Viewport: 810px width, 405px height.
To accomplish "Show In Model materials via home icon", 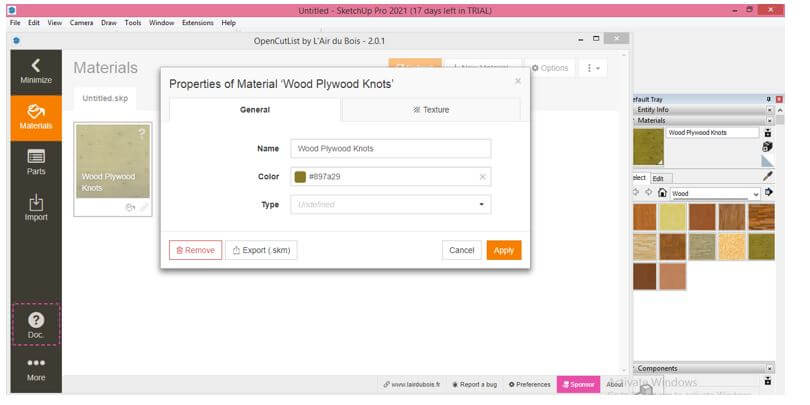I will (x=662, y=193).
